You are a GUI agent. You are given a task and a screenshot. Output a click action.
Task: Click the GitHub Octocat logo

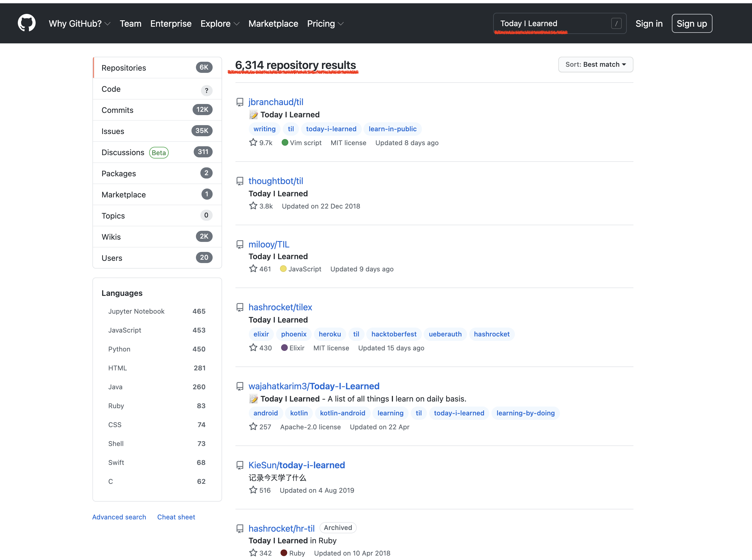(x=26, y=23)
